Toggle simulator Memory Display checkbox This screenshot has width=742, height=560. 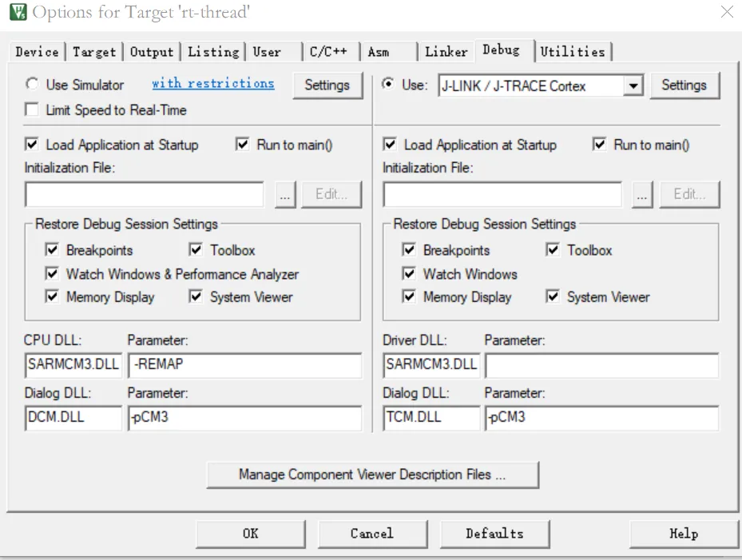click(52, 296)
